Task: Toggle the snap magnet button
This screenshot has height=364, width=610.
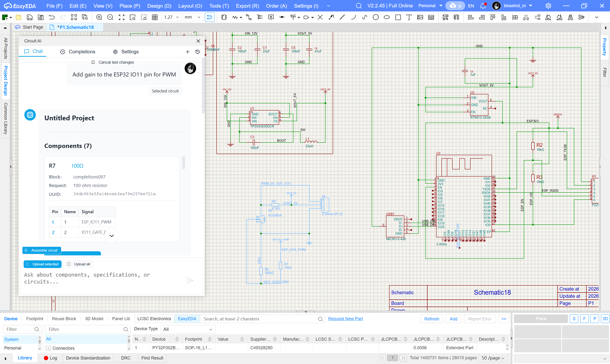Action: 209,17
